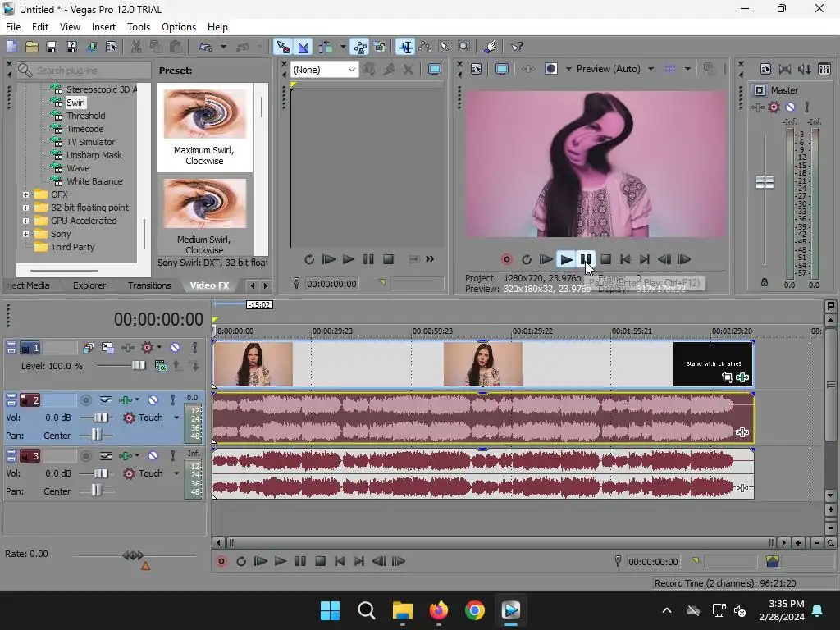Save the project using the floppy icon
The image size is (840, 630).
pyautogui.click(x=52, y=47)
